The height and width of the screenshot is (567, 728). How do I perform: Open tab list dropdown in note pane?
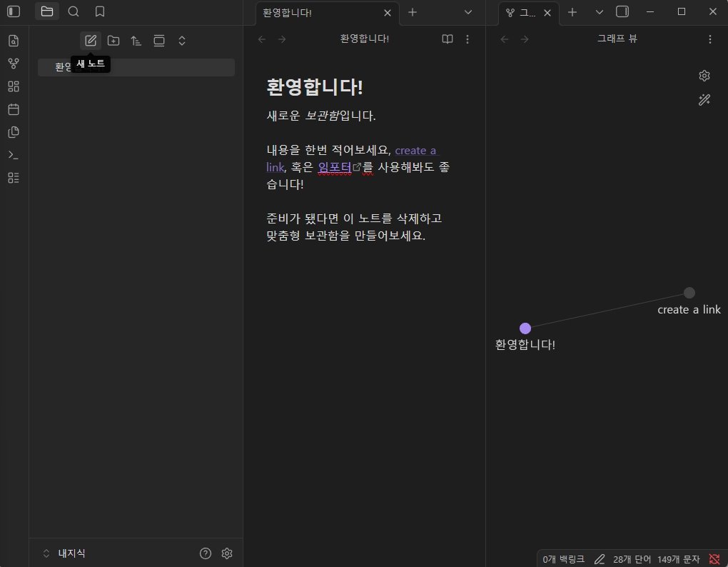pos(468,13)
